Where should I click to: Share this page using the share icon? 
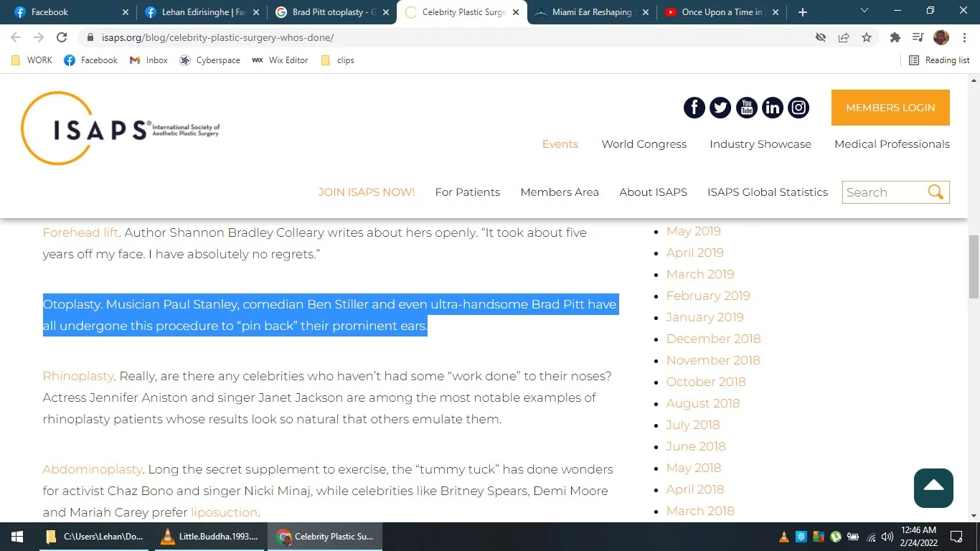tap(844, 37)
